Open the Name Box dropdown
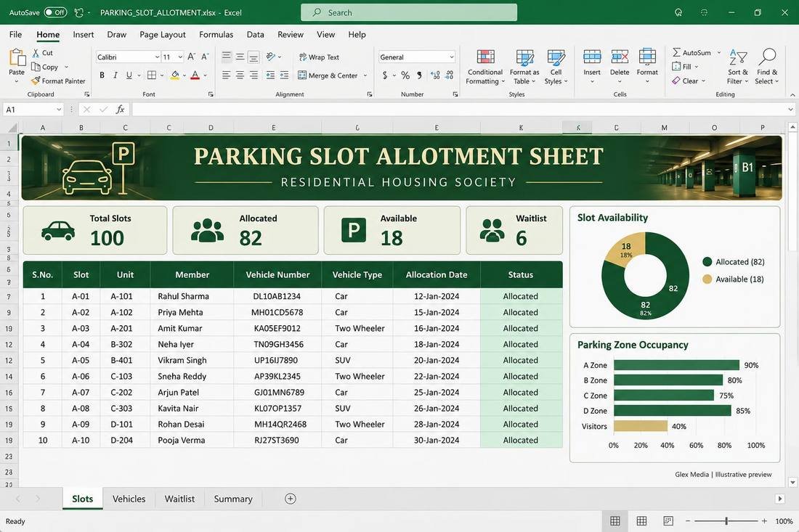Image resolution: width=799 pixels, height=532 pixels. click(x=59, y=110)
